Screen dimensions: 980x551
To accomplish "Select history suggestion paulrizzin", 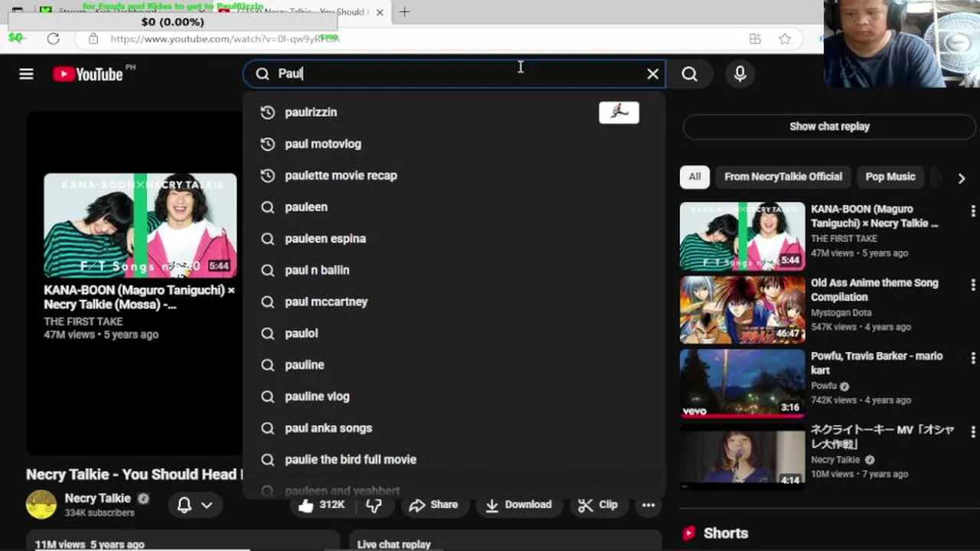I will pos(454,112).
